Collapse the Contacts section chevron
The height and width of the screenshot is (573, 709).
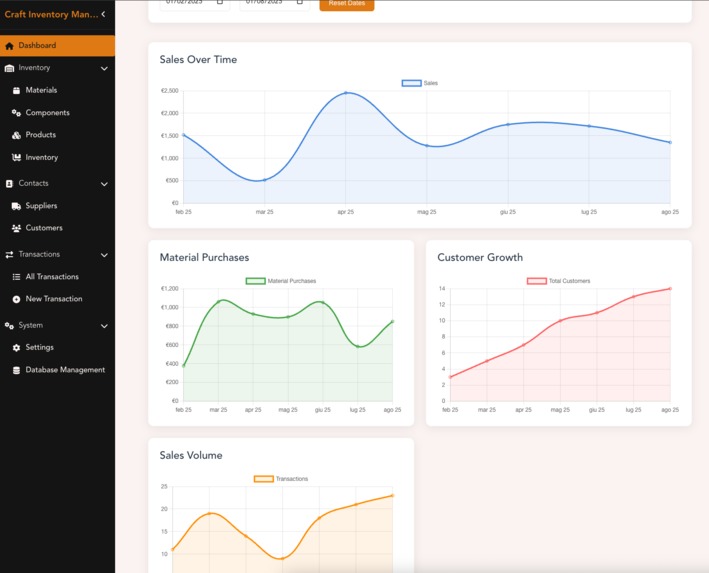(104, 184)
